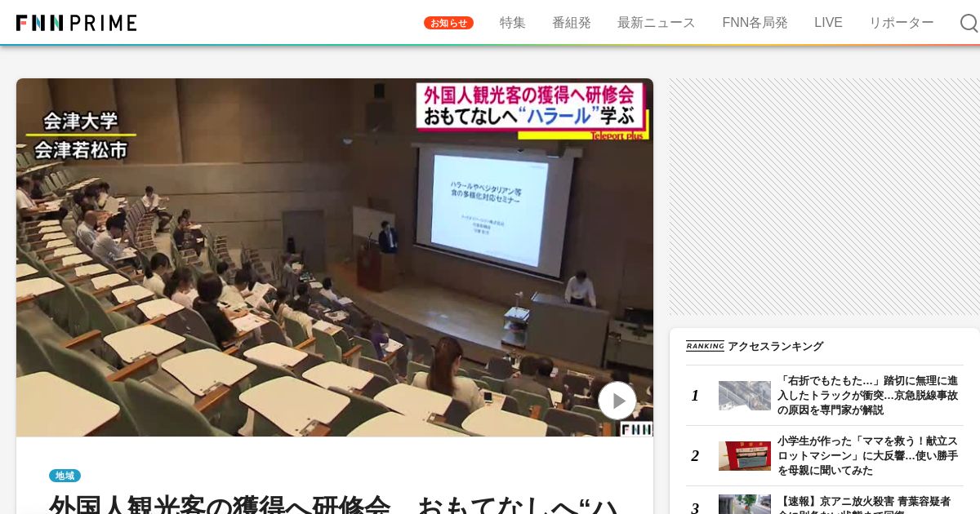Open ranking 2 article about 献立スロットマシーン

click(x=868, y=456)
